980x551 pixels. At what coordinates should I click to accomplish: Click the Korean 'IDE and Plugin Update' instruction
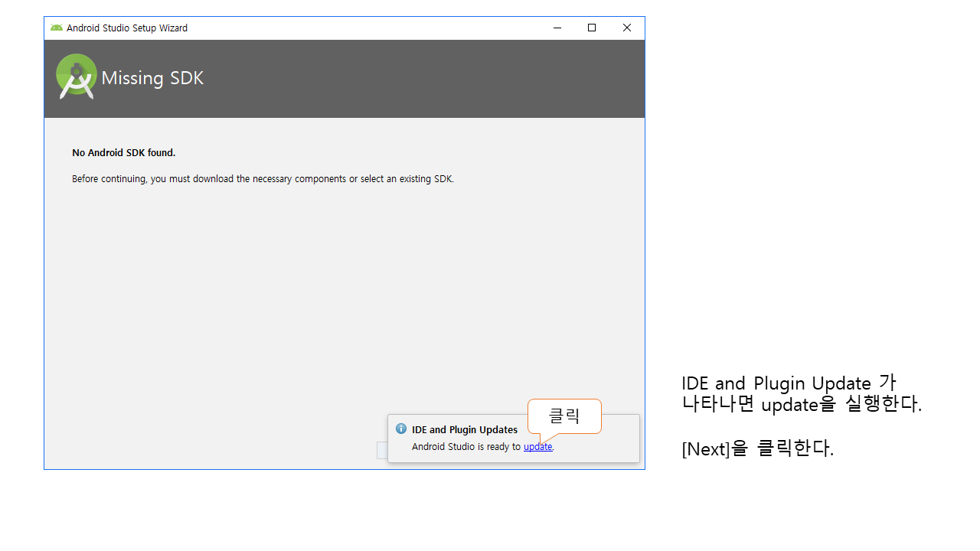click(801, 393)
